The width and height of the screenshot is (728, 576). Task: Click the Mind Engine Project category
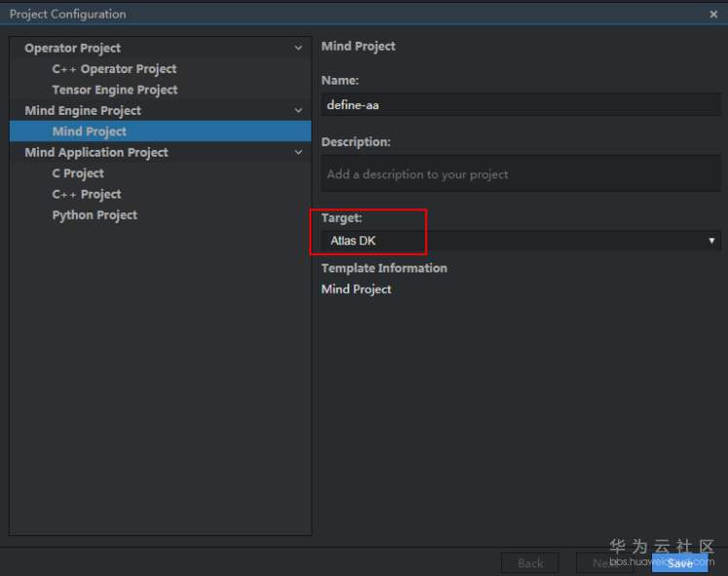click(83, 111)
